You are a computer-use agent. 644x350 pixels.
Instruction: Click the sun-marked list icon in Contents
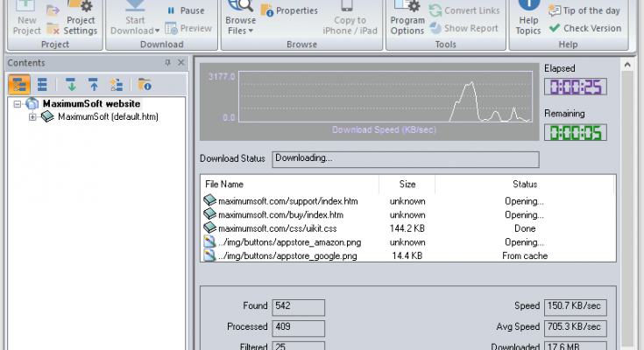[x=117, y=85]
